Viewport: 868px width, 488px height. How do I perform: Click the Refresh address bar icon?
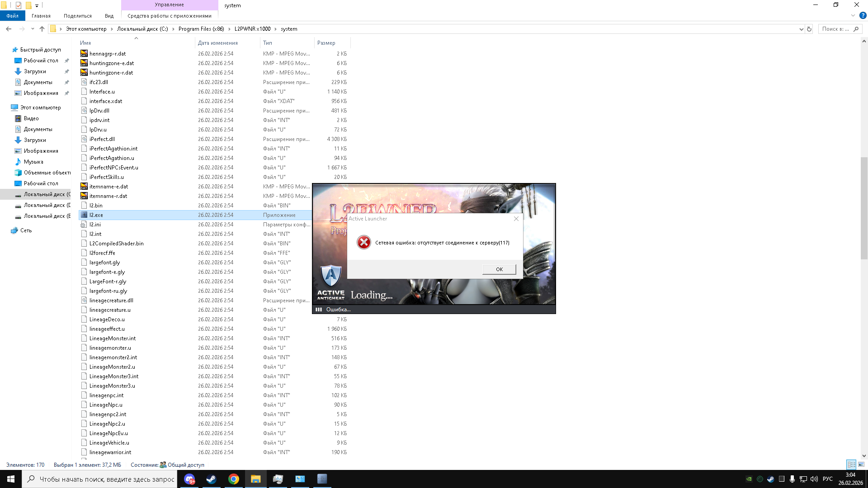point(809,29)
